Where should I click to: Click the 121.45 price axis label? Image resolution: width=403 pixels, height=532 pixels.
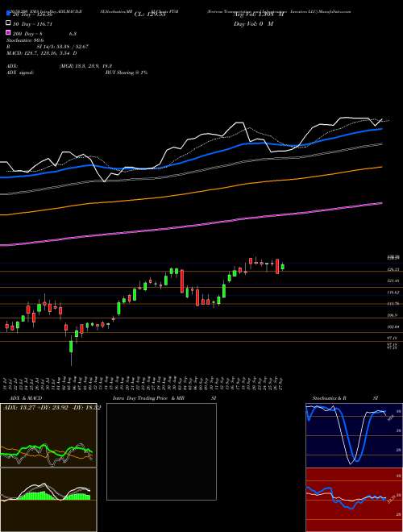coord(393,281)
